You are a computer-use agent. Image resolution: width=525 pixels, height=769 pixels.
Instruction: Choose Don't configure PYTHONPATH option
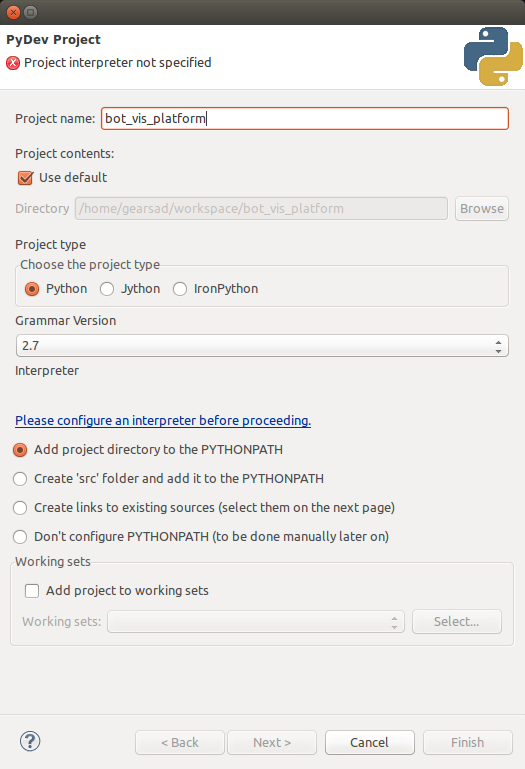pyautogui.click(x=20, y=537)
